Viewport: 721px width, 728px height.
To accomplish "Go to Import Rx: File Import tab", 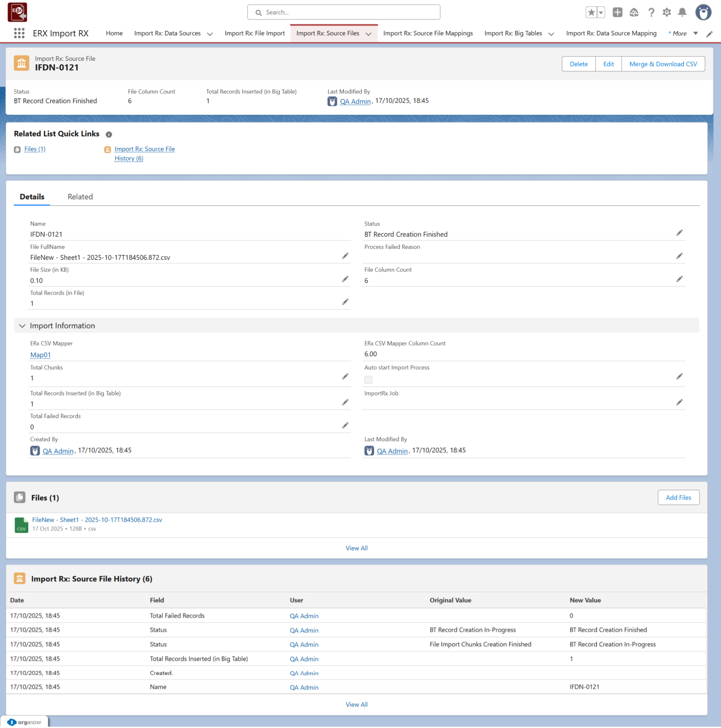I will pyautogui.click(x=254, y=33).
